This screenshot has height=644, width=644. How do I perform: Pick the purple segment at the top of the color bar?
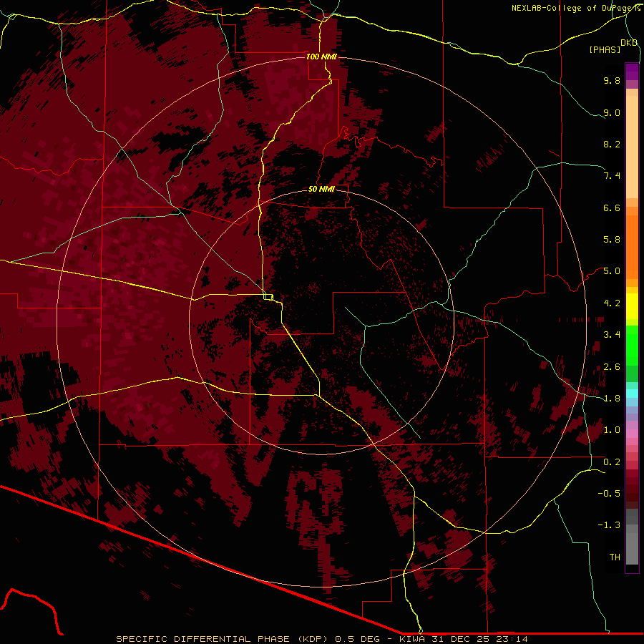click(632, 72)
